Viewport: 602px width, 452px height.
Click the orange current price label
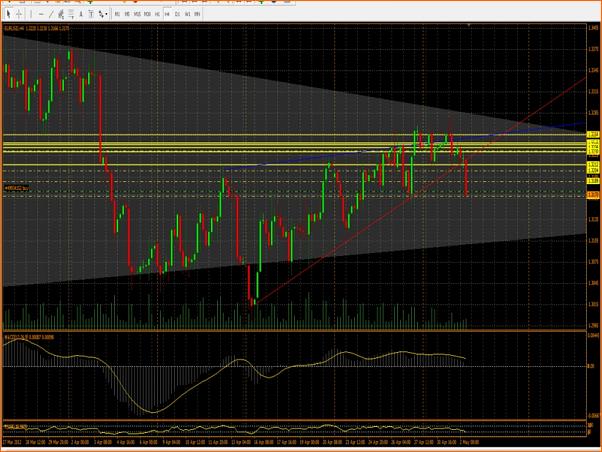tap(594, 195)
